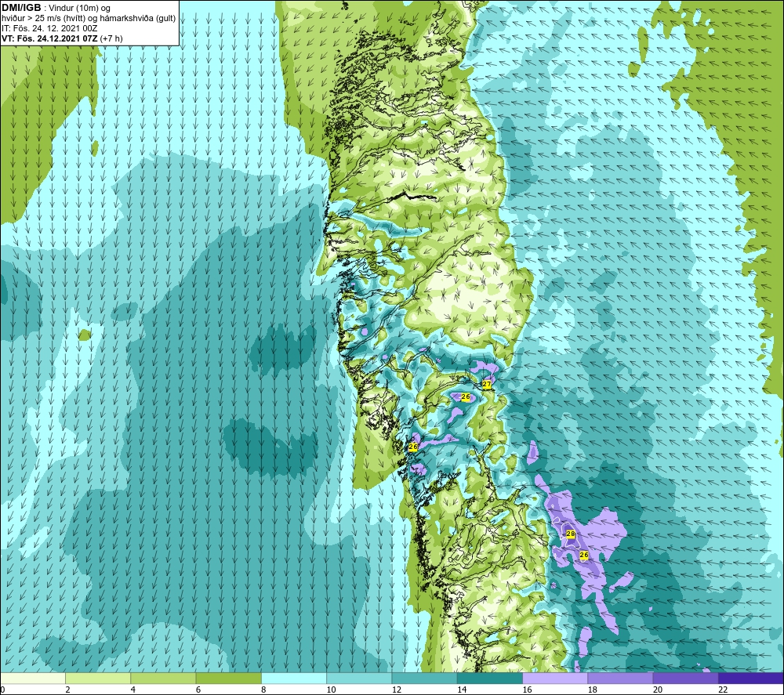Pick the dark indigo 22+ m/s legend swatch
Viewport: 784px width, 695px height.
pos(750,678)
